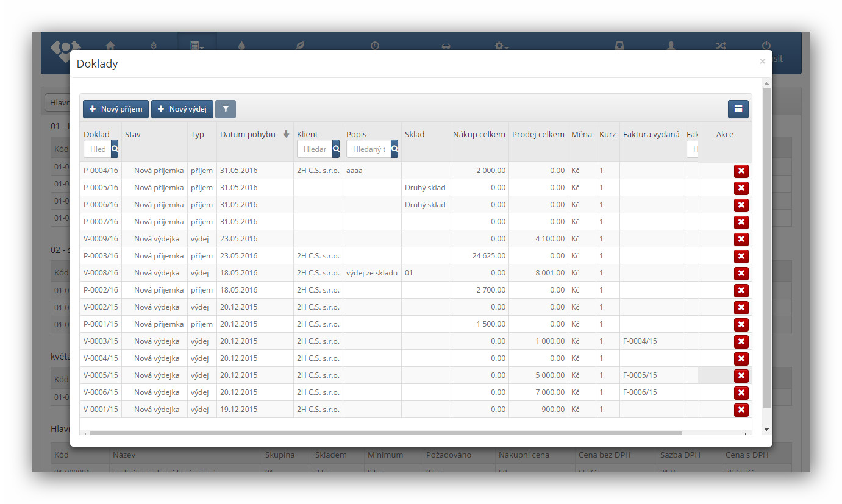842x504 pixels.
Task: Toggle sort arrow on Datum pohybu column
Action: (286, 134)
